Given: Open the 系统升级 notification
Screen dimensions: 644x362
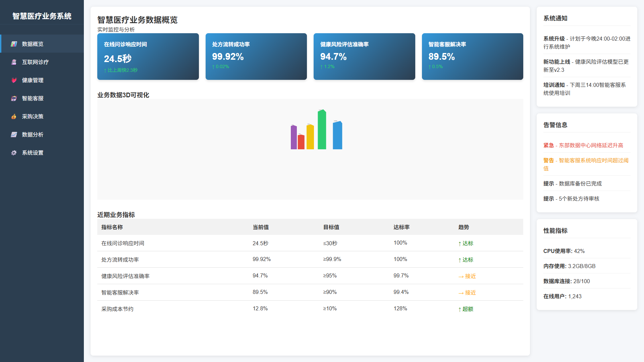Looking at the screenshot, I should (x=587, y=43).
